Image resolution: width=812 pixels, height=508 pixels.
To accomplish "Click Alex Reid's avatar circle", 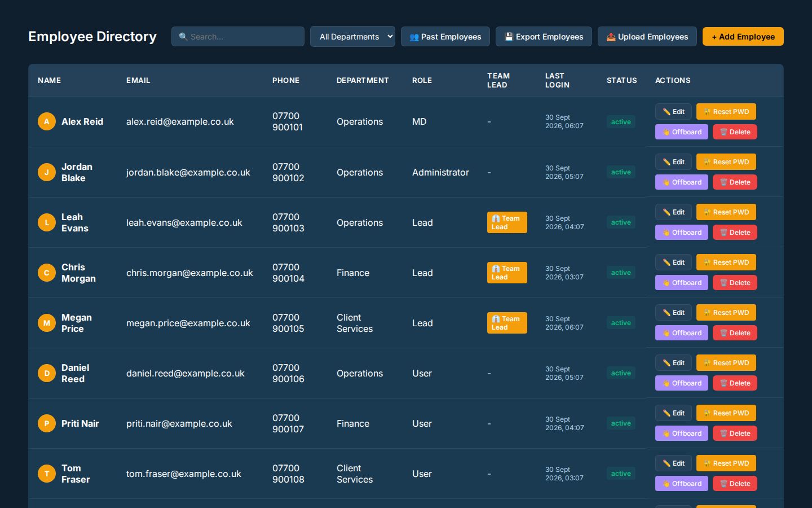I will click(47, 121).
